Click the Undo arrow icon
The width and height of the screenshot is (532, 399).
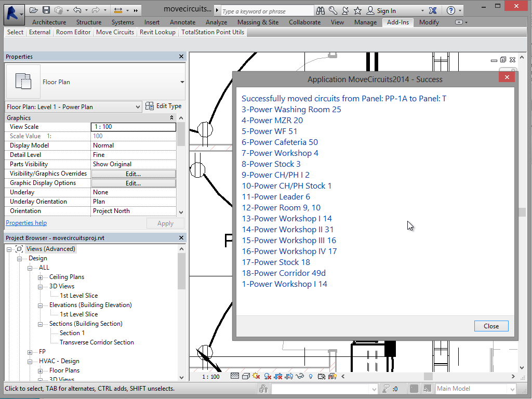point(77,10)
